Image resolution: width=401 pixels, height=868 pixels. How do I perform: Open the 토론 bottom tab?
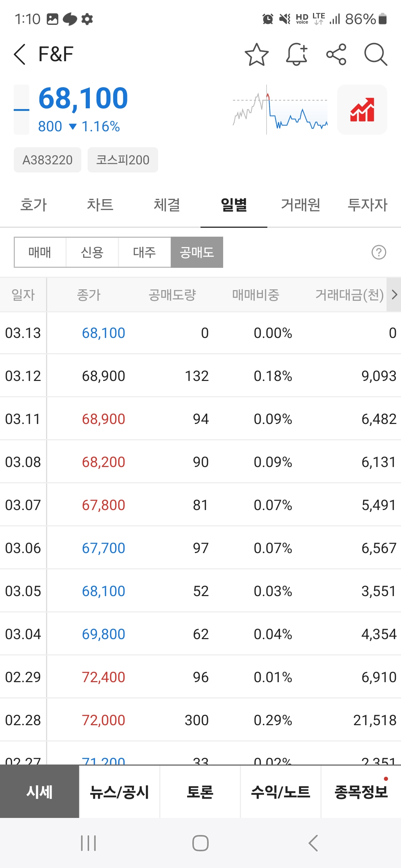click(x=200, y=792)
